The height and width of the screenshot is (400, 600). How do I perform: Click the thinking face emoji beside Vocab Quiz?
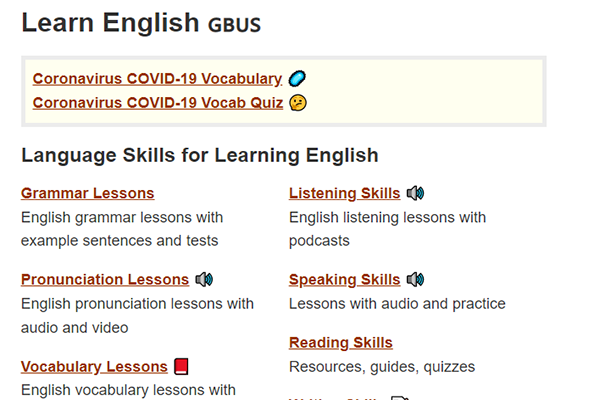pyautogui.click(x=297, y=103)
